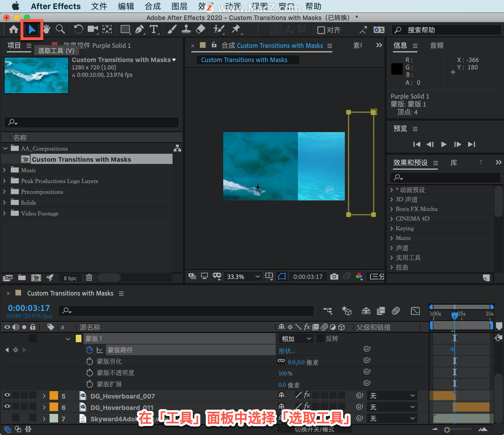Hide the DG_Hoverboard_007 layer eye
Viewport: 504px width, 435px height.
click(x=7, y=395)
